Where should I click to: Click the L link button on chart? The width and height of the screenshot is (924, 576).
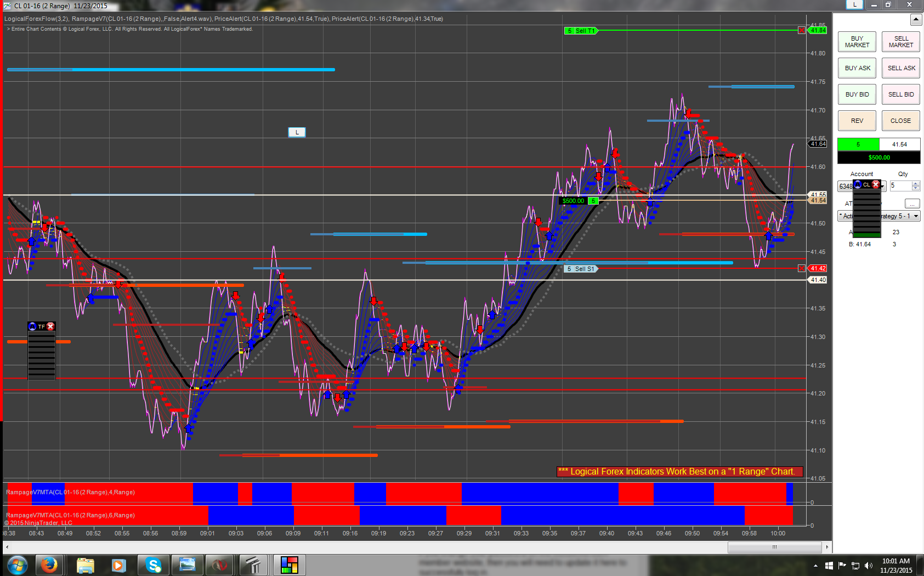[297, 132]
